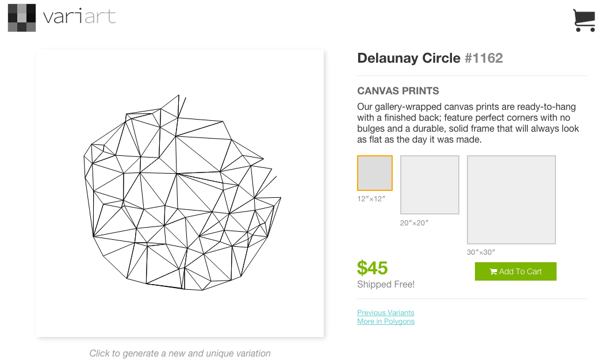Click the $45 price label
The height and width of the screenshot is (364, 602).
pyautogui.click(x=373, y=267)
